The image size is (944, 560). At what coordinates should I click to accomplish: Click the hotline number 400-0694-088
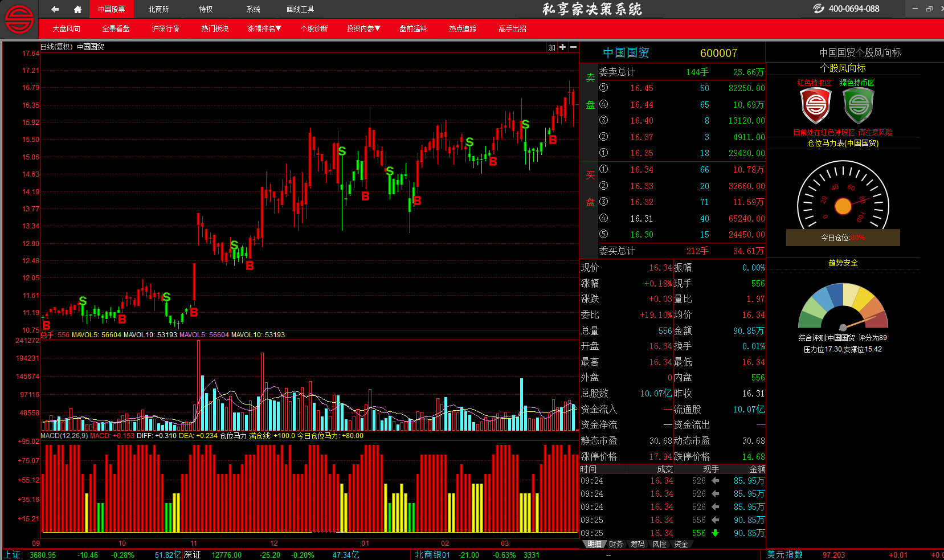[x=854, y=9]
